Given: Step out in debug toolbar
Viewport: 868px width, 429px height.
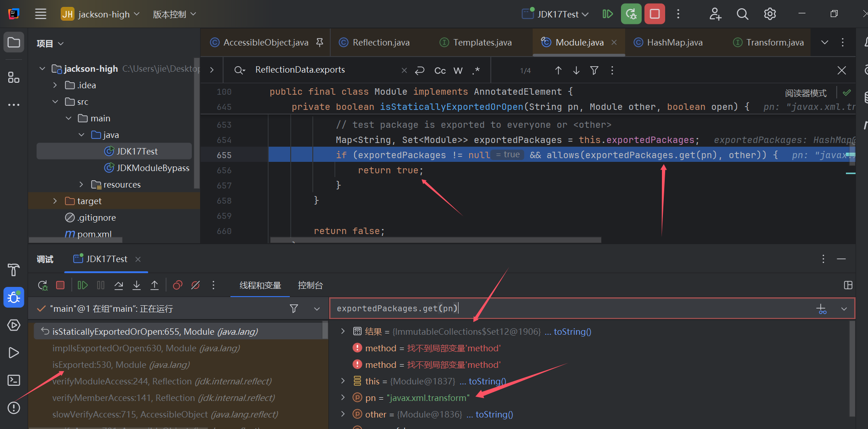Looking at the screenshot, I should [155, 285].
